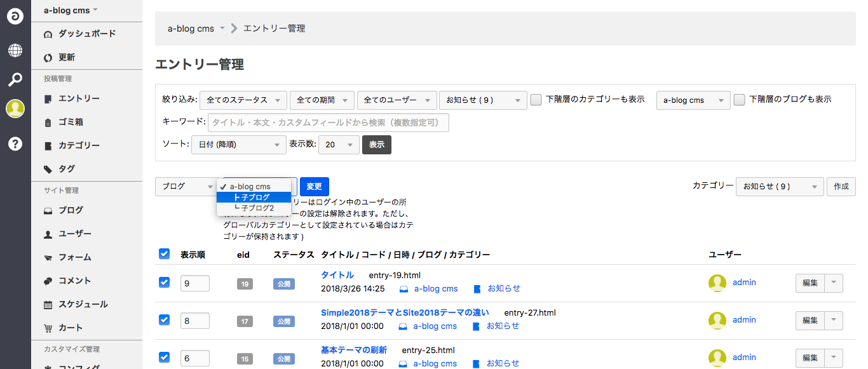Expand the 全てのステータス filter dropdown
The height and width of the screenshot is (369, 868).
click(243, 100)
